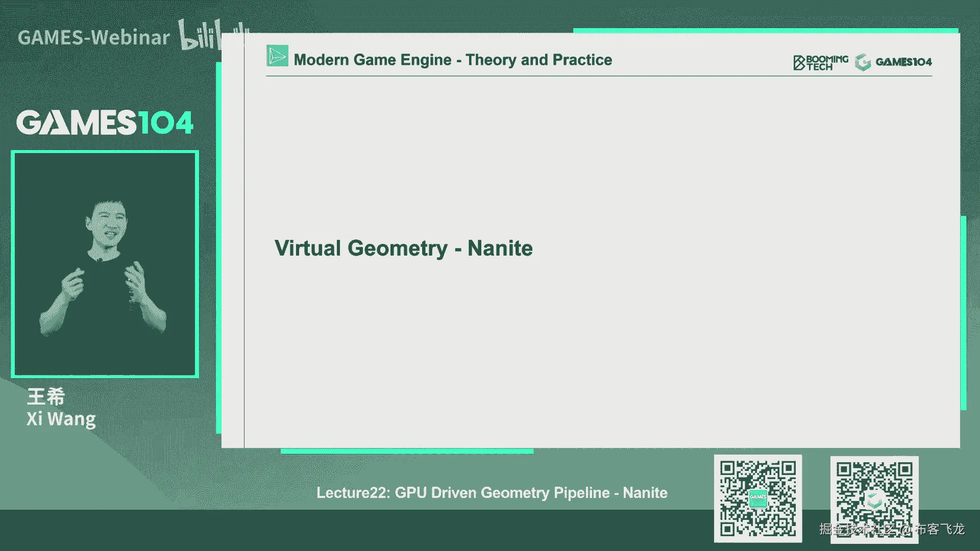The height and width of the screenshot is (551, 980).
Task: Click the Chinese name 王希 label
Action: point(46,396)
